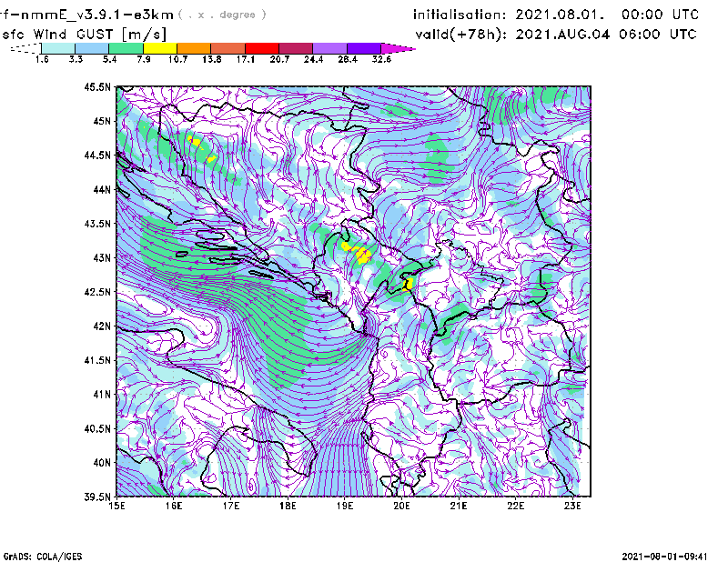The height and width of the screenshot is (562, 728).
Task: Click longitude label 18E
Action: tap(288, 506)
